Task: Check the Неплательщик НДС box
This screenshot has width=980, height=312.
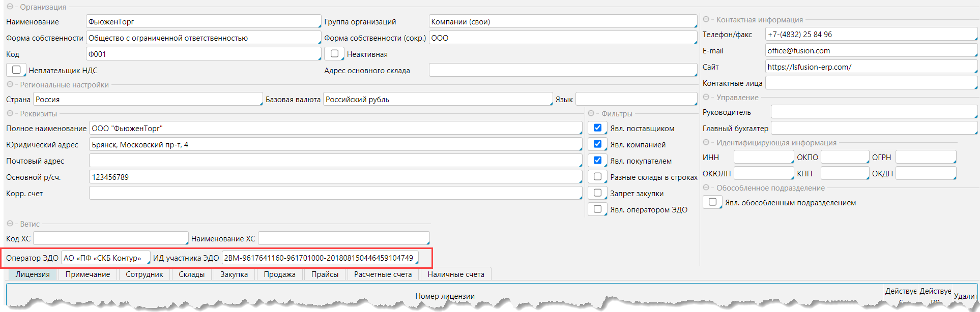Action: click(x=16, y=70)
